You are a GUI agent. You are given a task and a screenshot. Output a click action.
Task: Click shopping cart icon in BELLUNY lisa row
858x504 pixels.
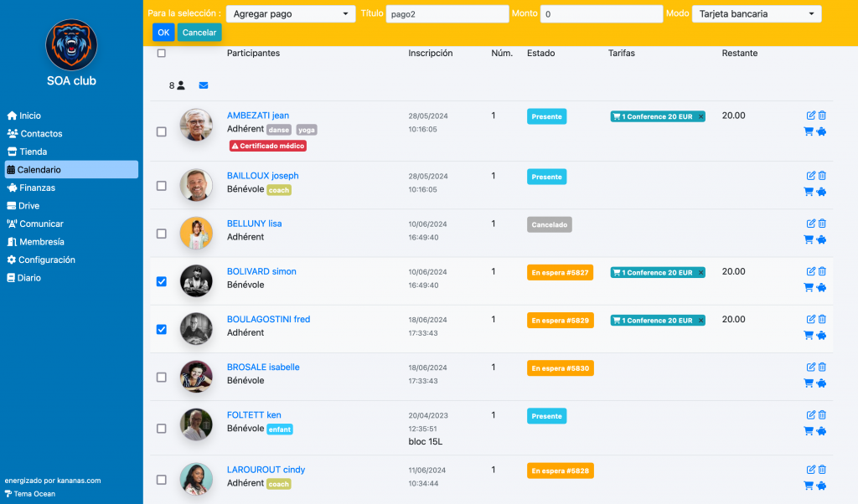pyautogui.click(x=809, y=239)
